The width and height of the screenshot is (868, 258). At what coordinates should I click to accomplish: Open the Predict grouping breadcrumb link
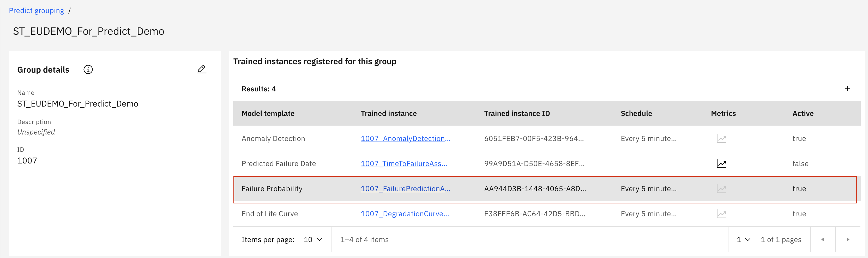pyautogui.click(x=37, y=10)
